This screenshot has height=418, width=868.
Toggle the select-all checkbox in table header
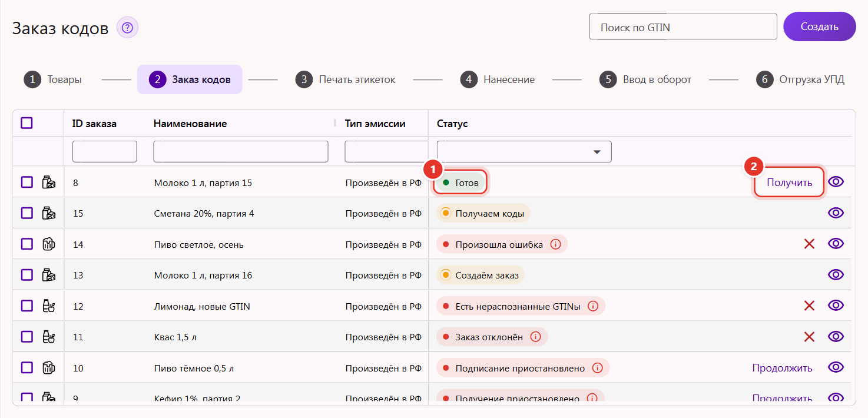point(26,123)
